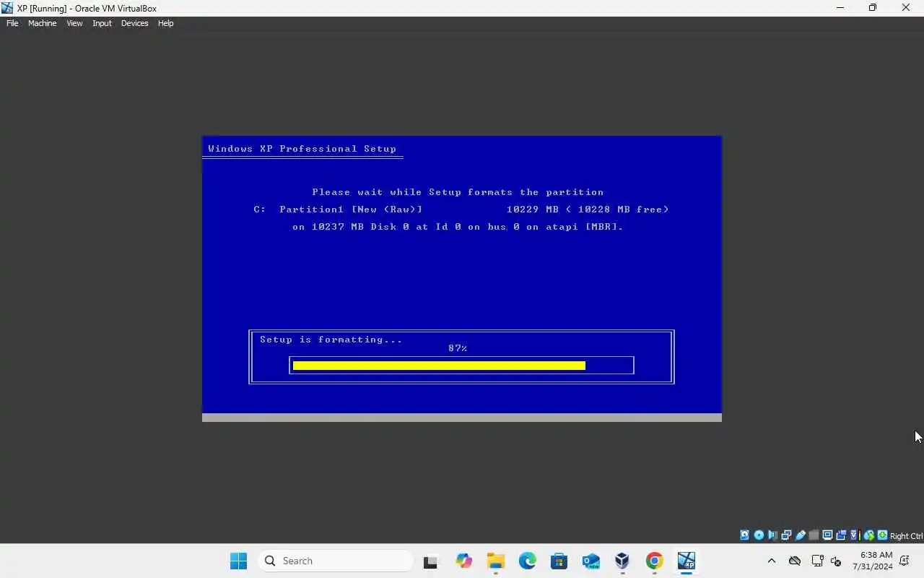Viewport: 924px width, 578px height.
Task: Click the 'on 10237 MB Disk 0' line
Action: pyautogui.click(x=458, y=227)
